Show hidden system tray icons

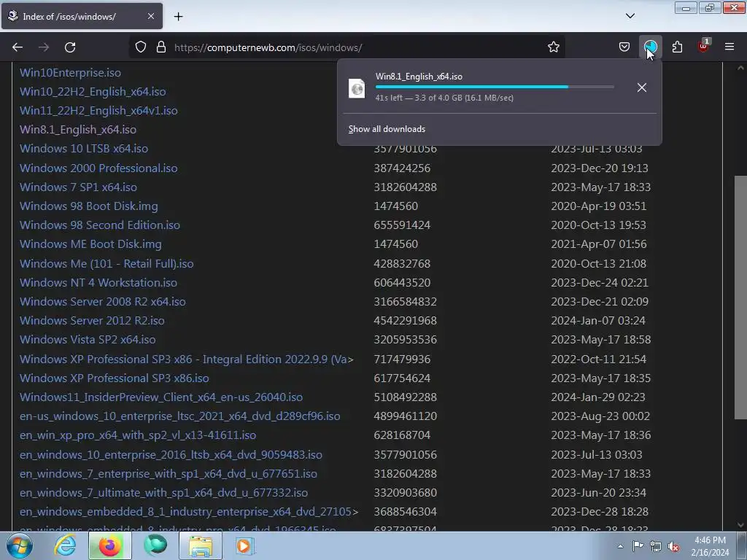point(620,546)
